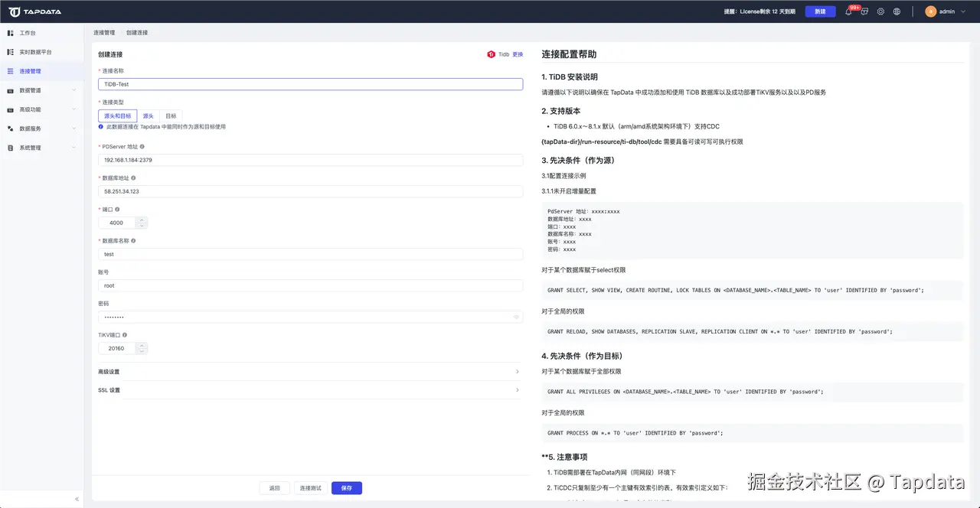This screenshot has height=508, width=980.
Task: Click the 连接配置帮助 heading
Action: [569, 54]
